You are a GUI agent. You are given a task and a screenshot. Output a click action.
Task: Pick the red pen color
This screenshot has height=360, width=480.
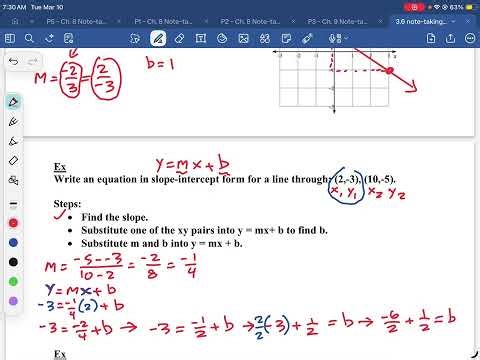tap(13, 223)
